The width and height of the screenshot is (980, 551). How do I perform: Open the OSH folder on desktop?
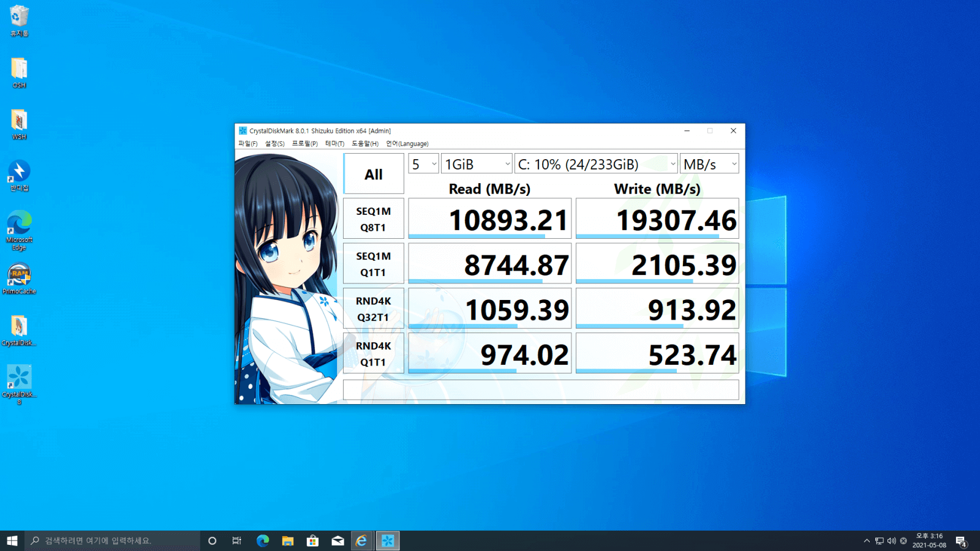pos(19,73)
